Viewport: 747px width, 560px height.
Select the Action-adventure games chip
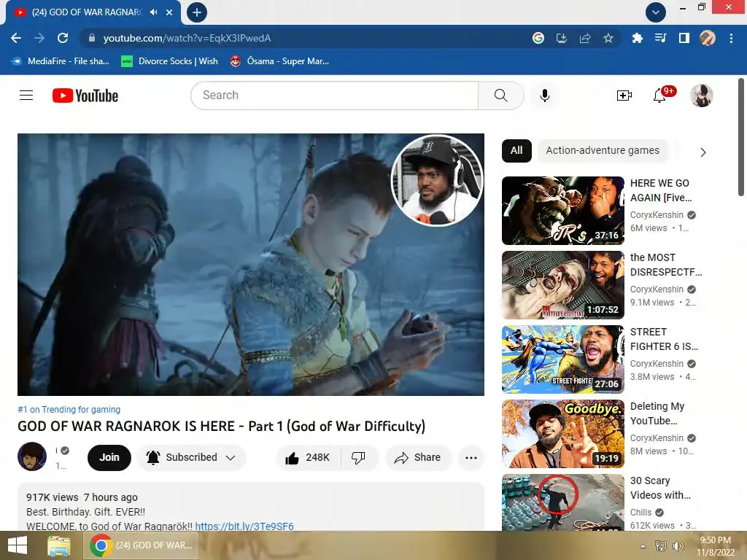pos(603,150)
